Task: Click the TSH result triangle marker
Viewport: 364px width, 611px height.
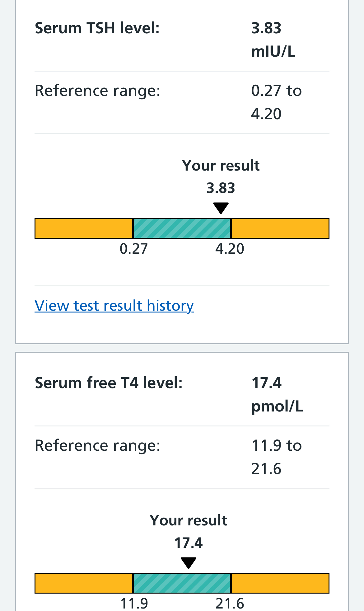Action: (221, 208)
